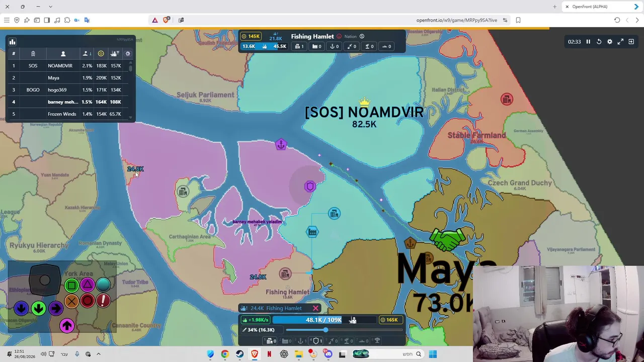Select the warship build icon

click(363, 341)
